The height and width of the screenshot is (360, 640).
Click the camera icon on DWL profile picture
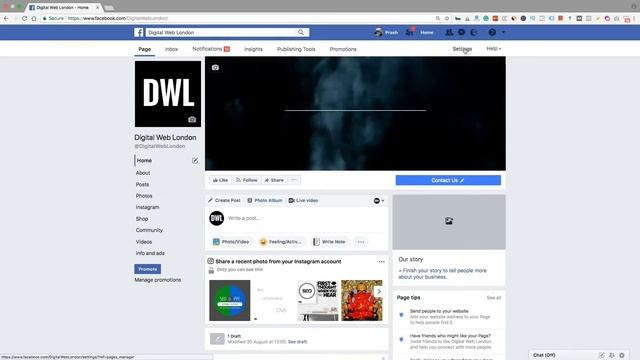[192, 120]
